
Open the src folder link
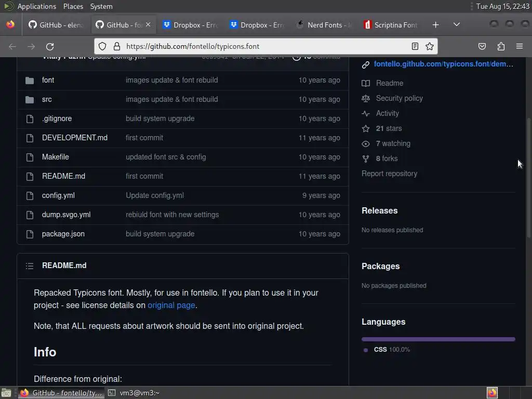coord(47,99)
